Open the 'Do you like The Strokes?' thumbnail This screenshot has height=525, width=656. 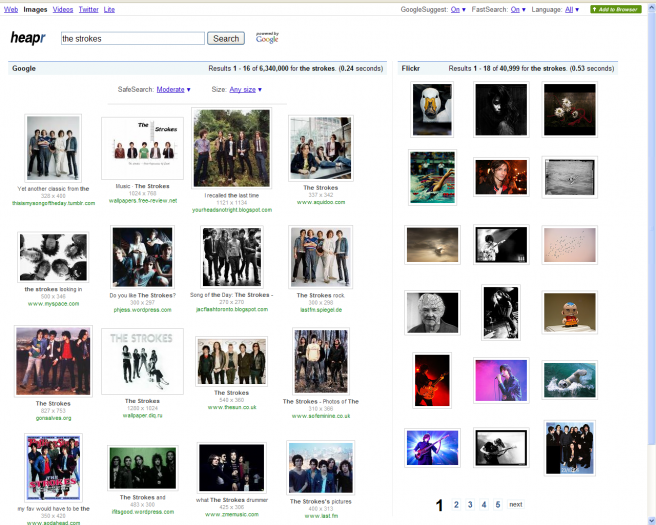pyautogui.click(x=142, y=257)
